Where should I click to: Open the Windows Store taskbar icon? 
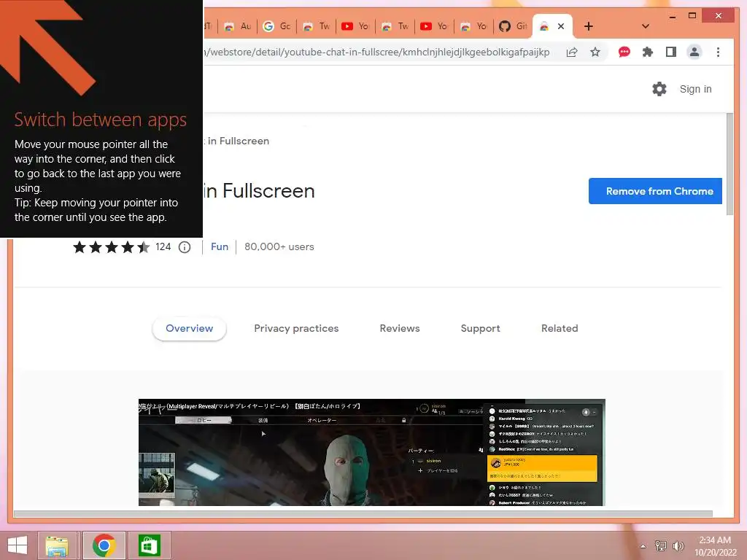[x=149, y=545]
